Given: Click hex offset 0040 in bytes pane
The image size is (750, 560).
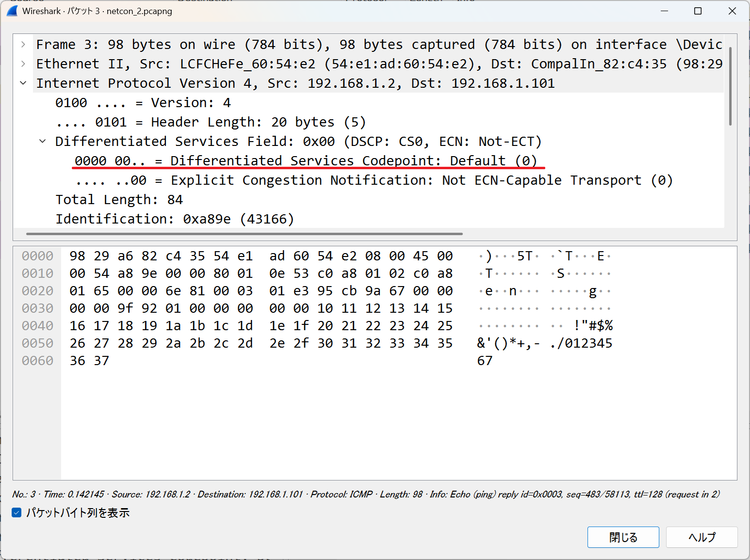Looking at the screenshot, I should 37,325.
